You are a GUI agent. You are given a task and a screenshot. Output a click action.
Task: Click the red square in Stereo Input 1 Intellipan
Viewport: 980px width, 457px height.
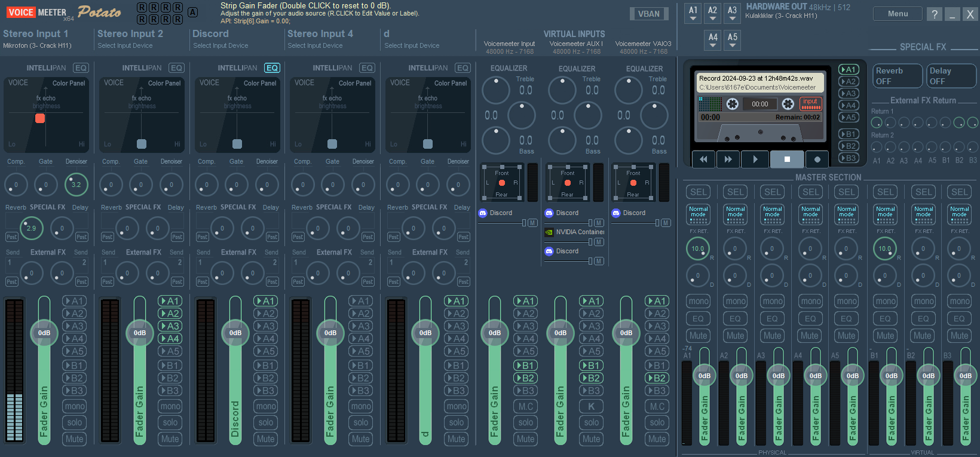(40, 118)
